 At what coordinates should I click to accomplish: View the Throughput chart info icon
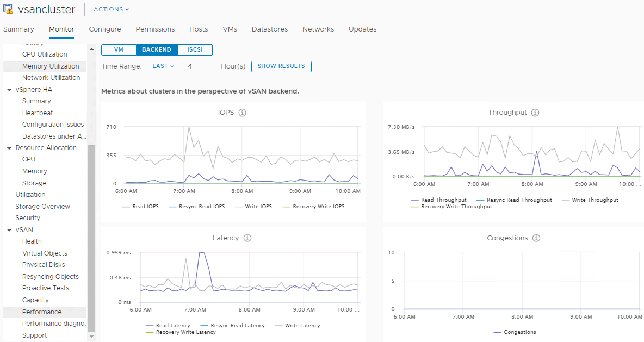point(535,113)
